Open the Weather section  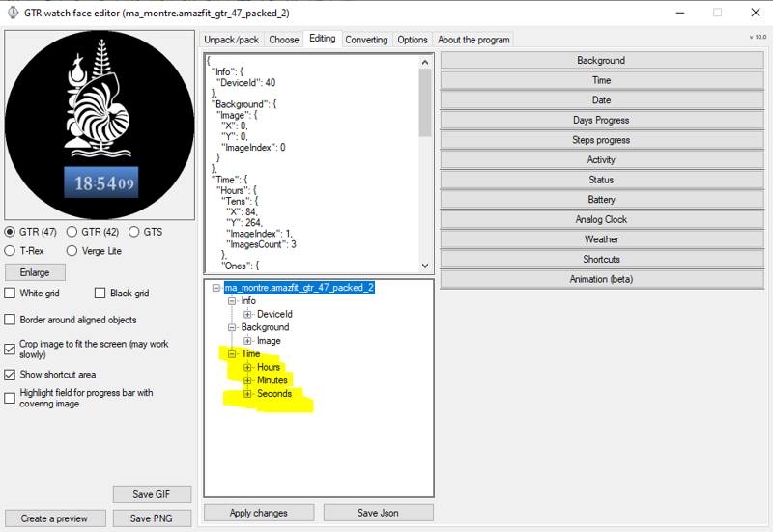tap(601, 239)
